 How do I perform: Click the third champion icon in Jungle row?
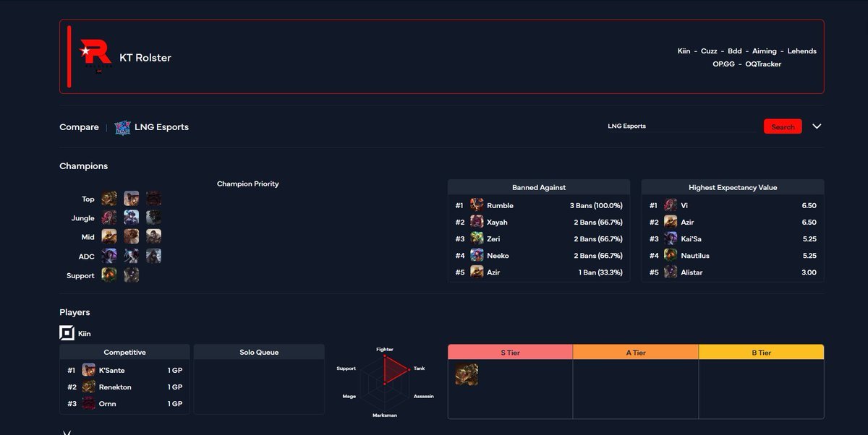(x=153, y=217)
